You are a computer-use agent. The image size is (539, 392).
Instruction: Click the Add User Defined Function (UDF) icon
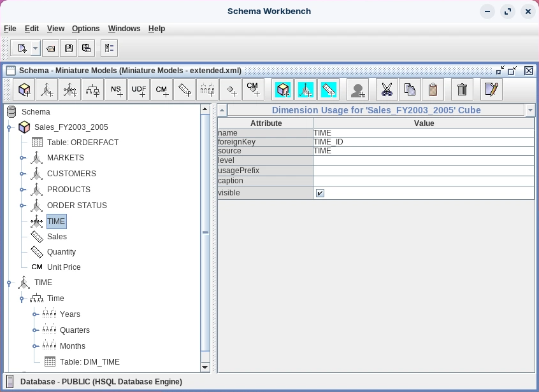tap(139, 90)
